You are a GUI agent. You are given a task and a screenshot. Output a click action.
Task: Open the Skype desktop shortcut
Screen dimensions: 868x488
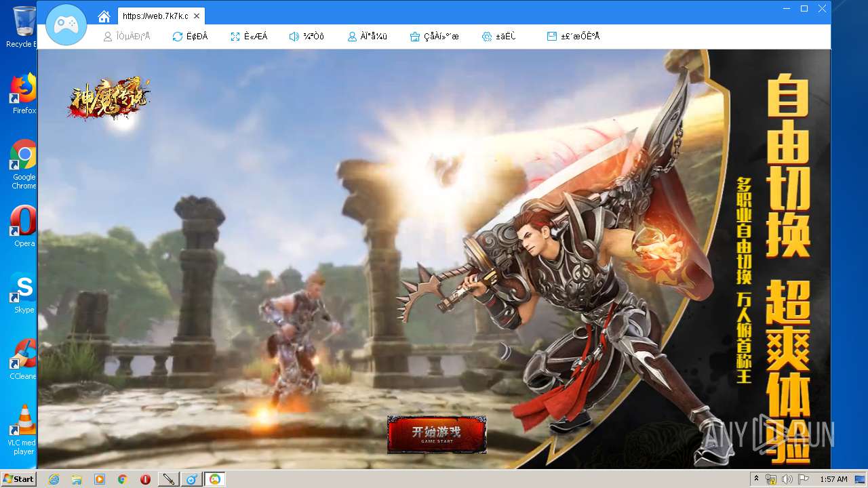[24, 293]
